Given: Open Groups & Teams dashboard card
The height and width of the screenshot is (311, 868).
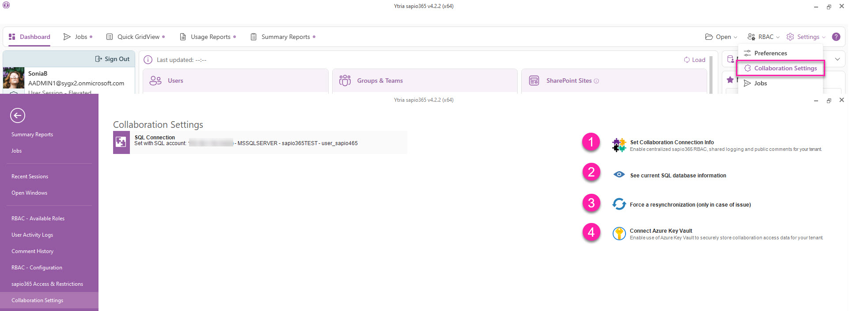Looking at the screenshot, I should point(425,81).
